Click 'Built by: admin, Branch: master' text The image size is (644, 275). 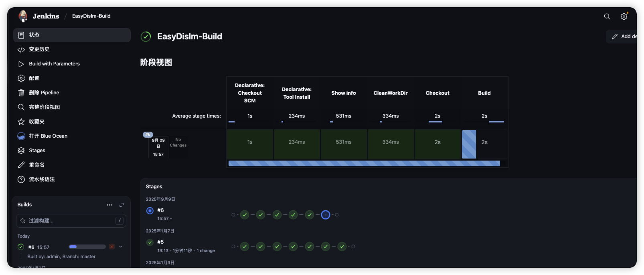point(61,257)
